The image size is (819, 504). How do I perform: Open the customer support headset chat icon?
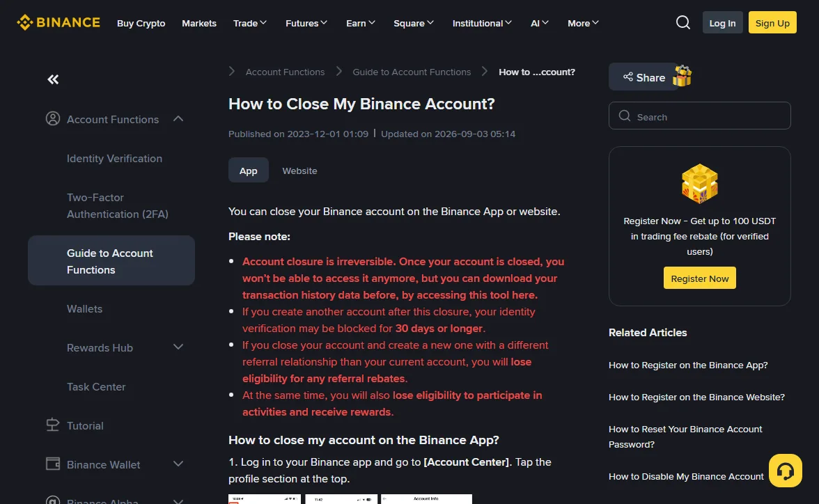pyautogui.click(x=785, y=471)
